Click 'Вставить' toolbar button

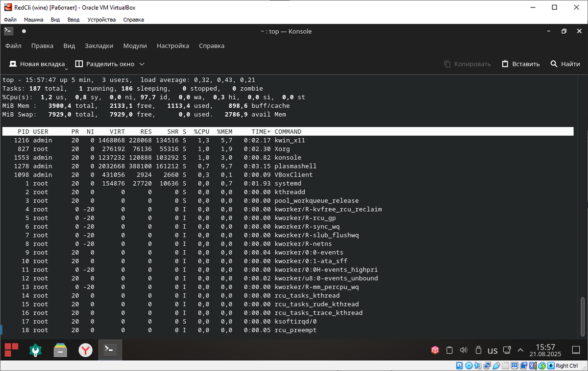(x=521, y=64)
